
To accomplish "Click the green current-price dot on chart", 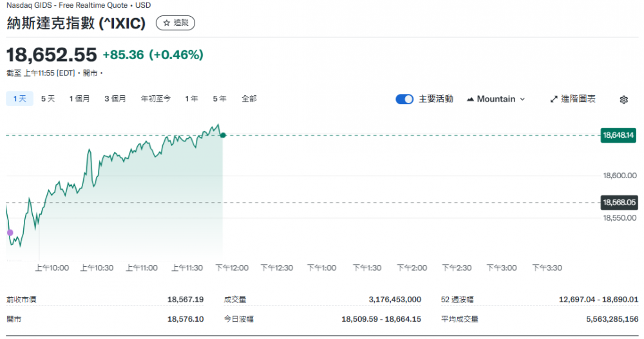I will point(223,135).
